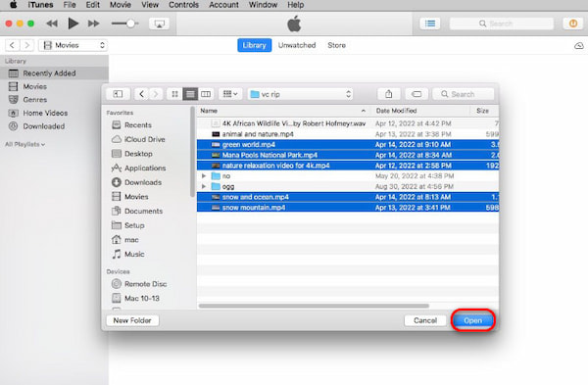Click the Edit Tags icon in dialog
588x385 pixels.
pos(416,94)
